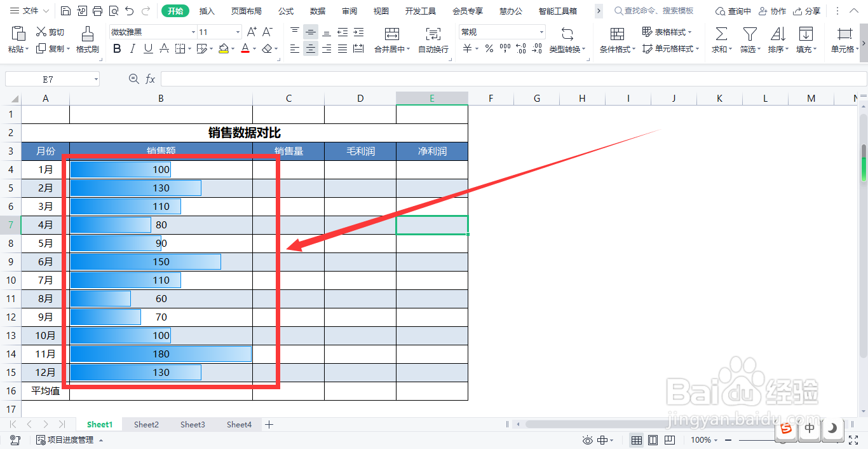Open the Name Box dropdown arrow
The image size is (868, 449).
pyautogui.click(x=96, y=79)
